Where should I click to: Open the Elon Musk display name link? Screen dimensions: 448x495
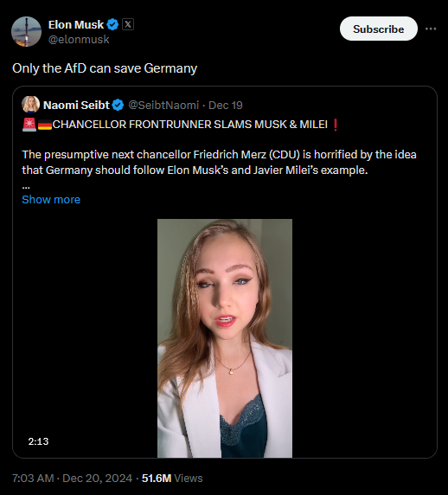pos(76,24)
